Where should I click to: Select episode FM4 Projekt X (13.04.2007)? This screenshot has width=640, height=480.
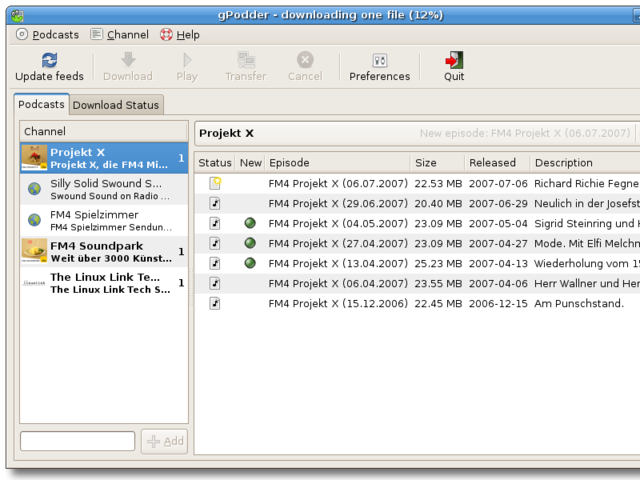point(338,264)
